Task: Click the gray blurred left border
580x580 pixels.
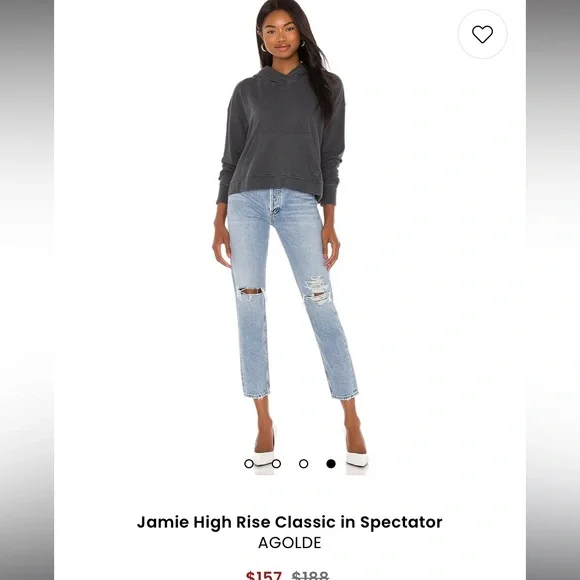Action: click(x=27, y=290)
